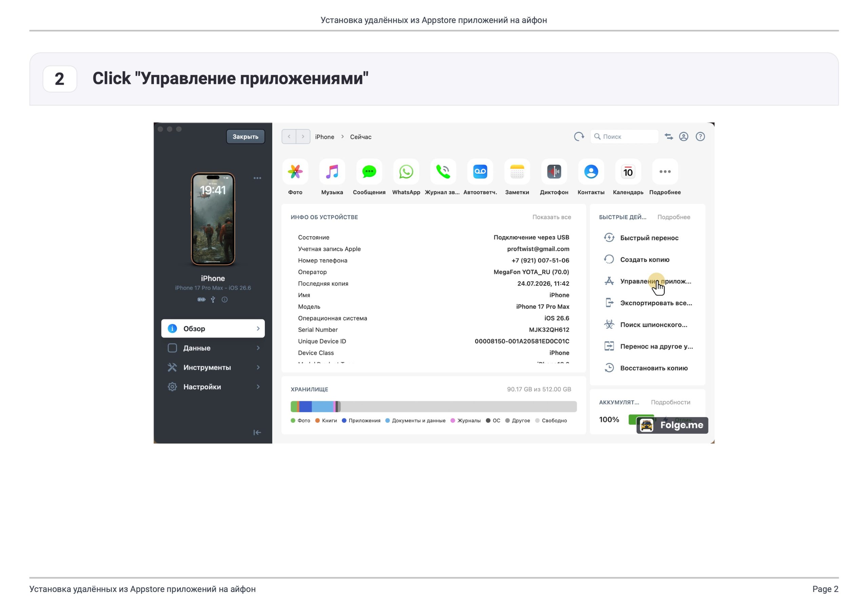Show more apps via Подробнее dots icon

point(665,171)
